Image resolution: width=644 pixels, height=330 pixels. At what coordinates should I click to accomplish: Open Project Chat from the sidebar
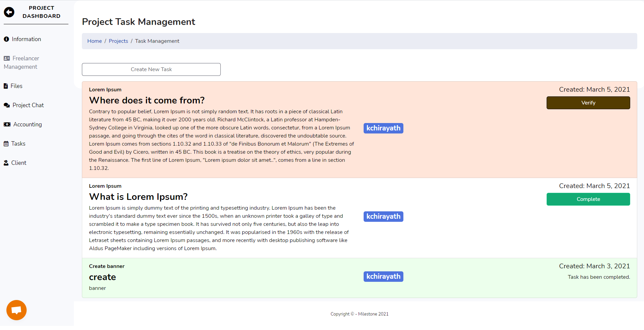pyautogui.click(x=28, y=105)
